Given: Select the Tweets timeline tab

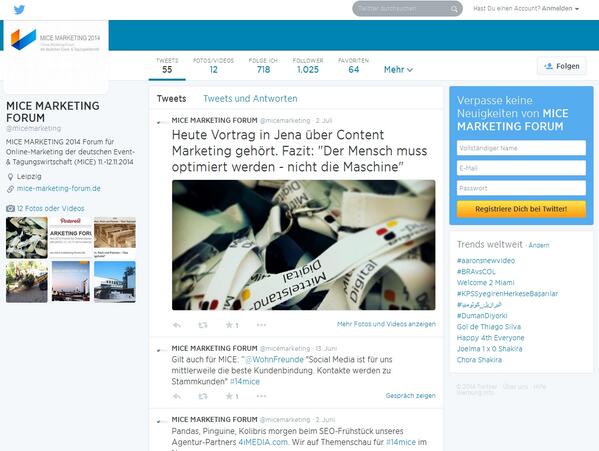Looking at the screenshot, I should click(x=172, y=99).
